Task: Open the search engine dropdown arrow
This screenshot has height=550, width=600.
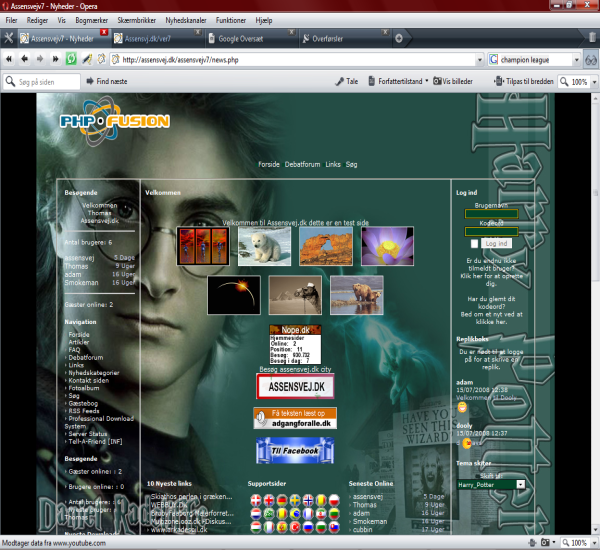Action: (576, 60)
